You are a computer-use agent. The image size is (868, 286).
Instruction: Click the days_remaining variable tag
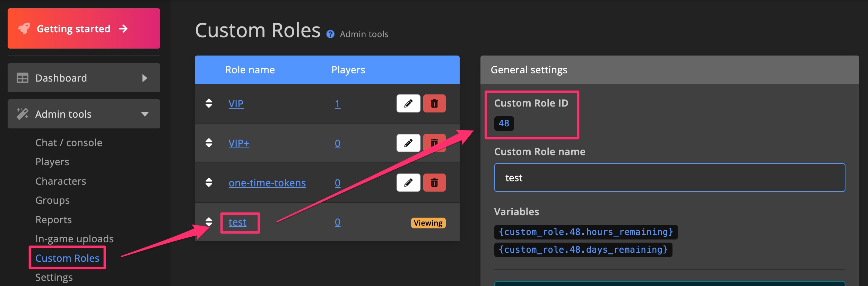[x=583, y=250]
